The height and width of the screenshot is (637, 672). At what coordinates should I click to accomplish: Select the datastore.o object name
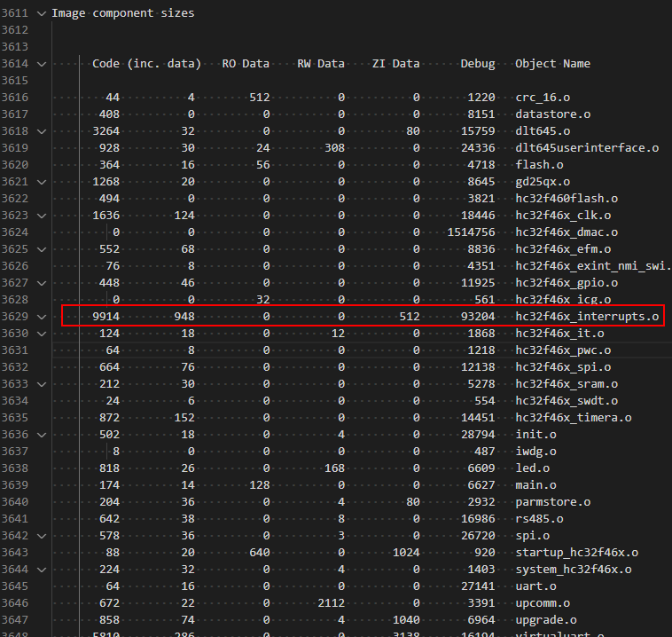(553, 114)
